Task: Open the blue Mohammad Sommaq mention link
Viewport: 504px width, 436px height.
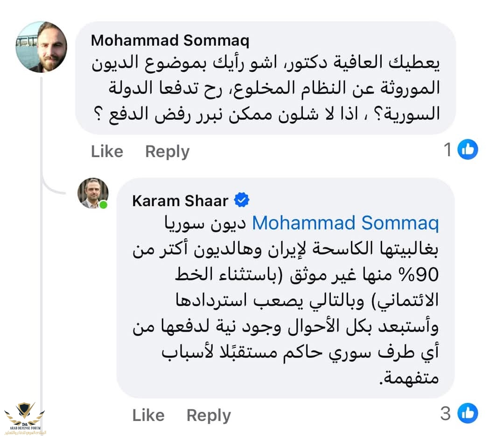Action: (345, 223)
